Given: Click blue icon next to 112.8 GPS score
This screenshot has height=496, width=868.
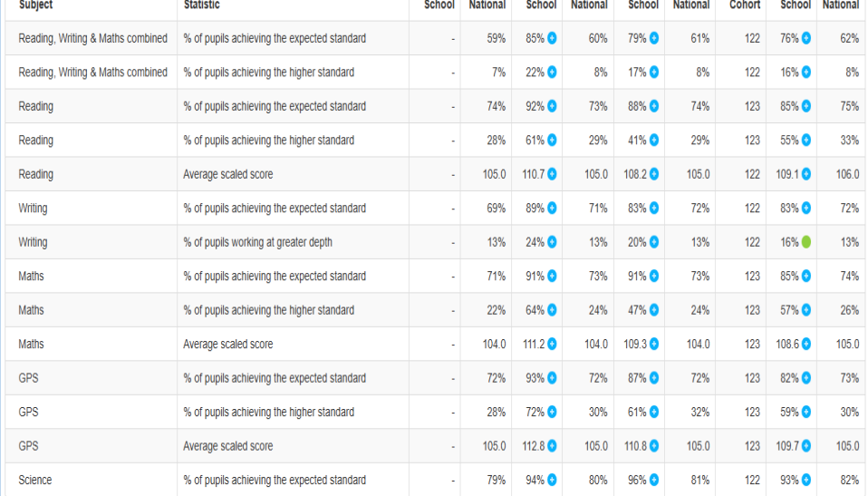Looking at the screenshot, I should pyautogui.click(x=552, y=446).
